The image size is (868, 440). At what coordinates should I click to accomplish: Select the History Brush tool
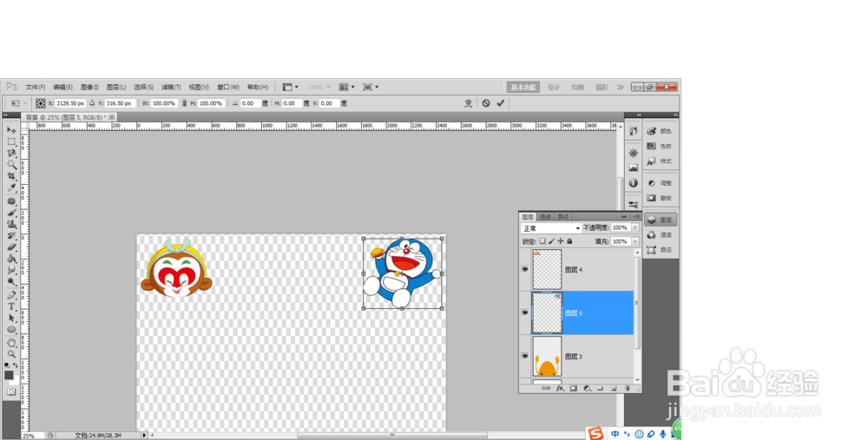pyautogui.click(x=11, y=236)
